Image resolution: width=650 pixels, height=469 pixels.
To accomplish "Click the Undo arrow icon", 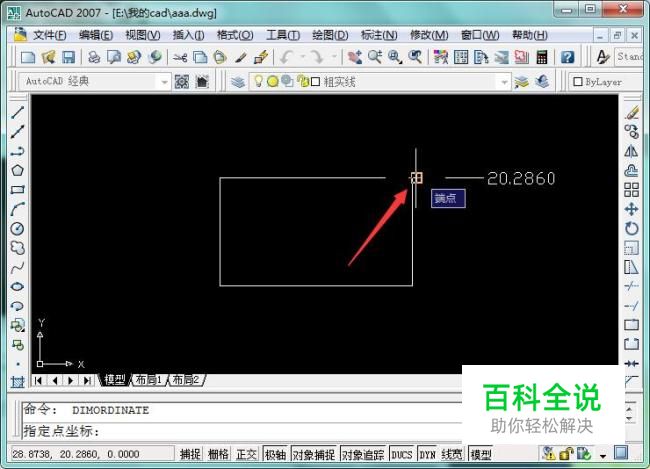I will coord(286,57).
